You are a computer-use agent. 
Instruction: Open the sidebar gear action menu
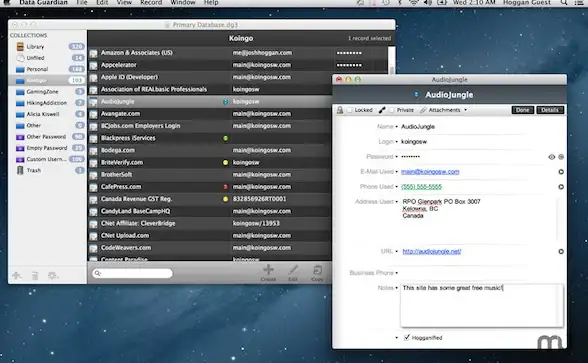click(x=53, y=276)
